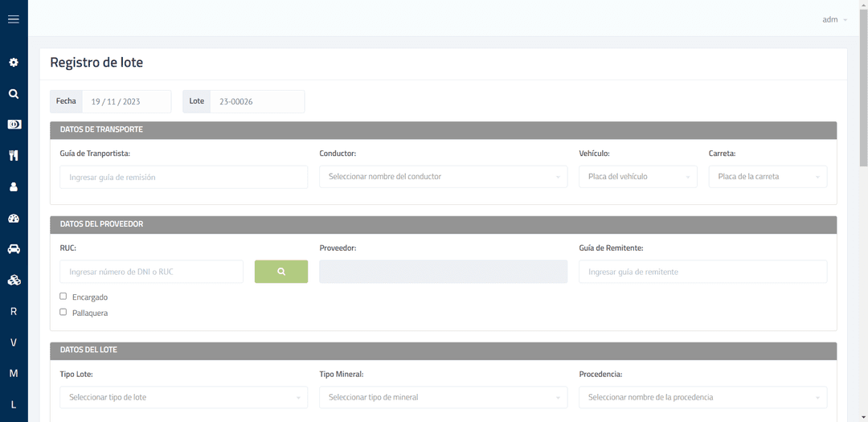Open the car sidebar icon
This screenshot has height=422, width=868.
14,249
